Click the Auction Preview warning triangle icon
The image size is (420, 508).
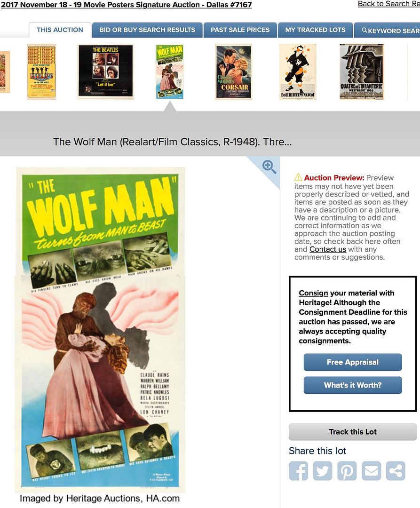click(x=298, y=177)
